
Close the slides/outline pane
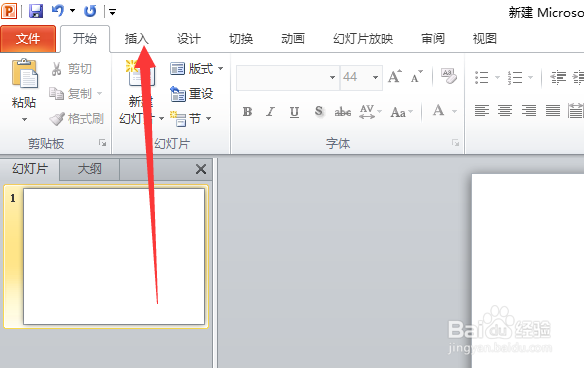[201, 169]
